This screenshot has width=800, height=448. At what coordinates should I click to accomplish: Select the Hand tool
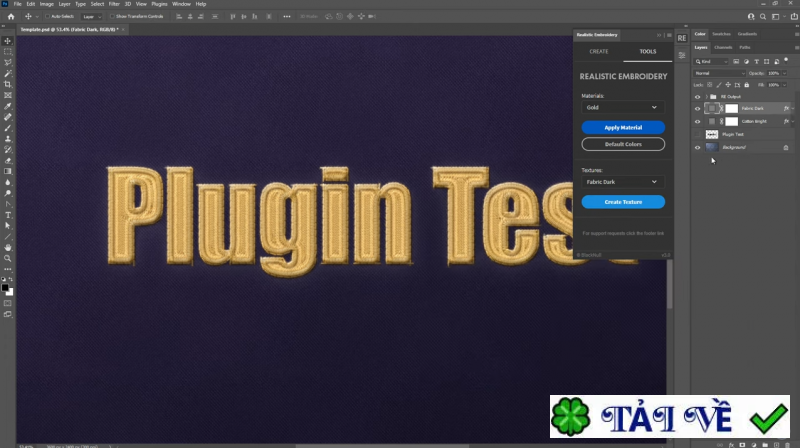click(8, 246)
